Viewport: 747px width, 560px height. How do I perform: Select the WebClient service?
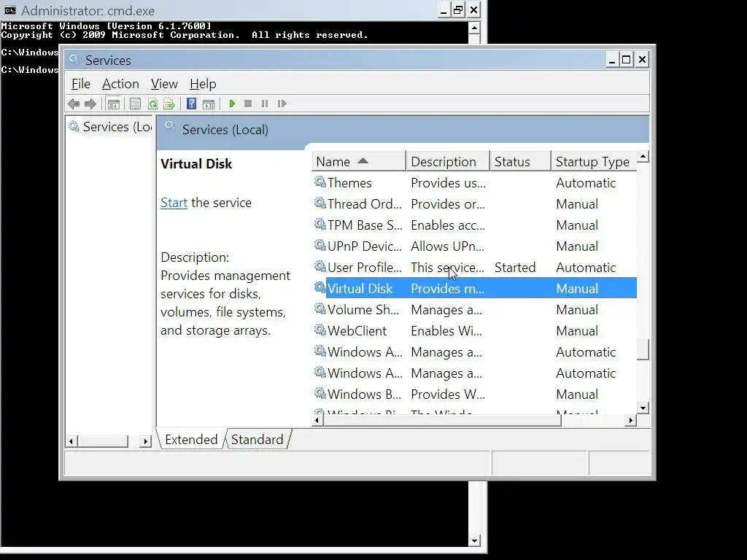coord(474,331)
